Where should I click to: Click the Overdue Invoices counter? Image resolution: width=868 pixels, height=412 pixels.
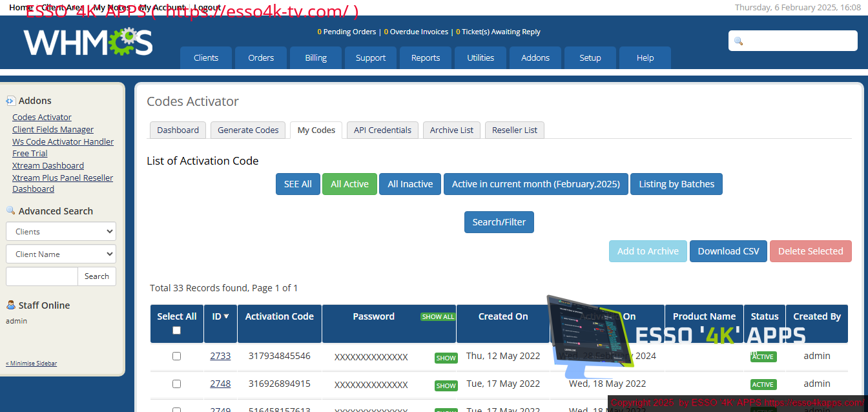(x=416, y=32)
